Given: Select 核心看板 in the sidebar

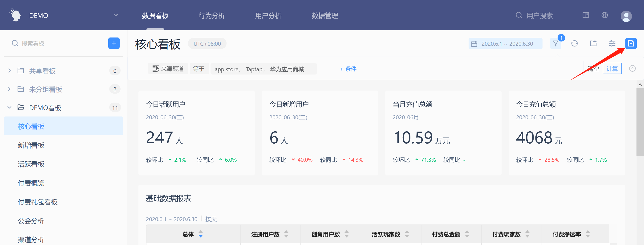Looking at the screenshot, I should tap(64, 126).
